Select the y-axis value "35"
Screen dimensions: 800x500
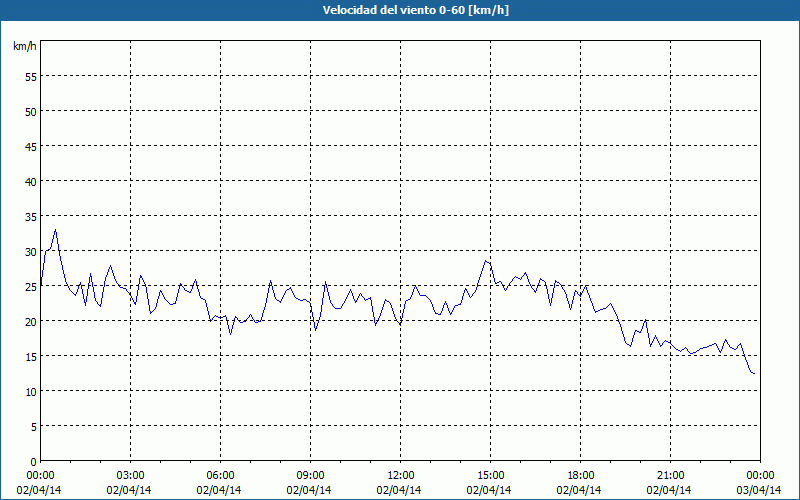click(31, 217)
